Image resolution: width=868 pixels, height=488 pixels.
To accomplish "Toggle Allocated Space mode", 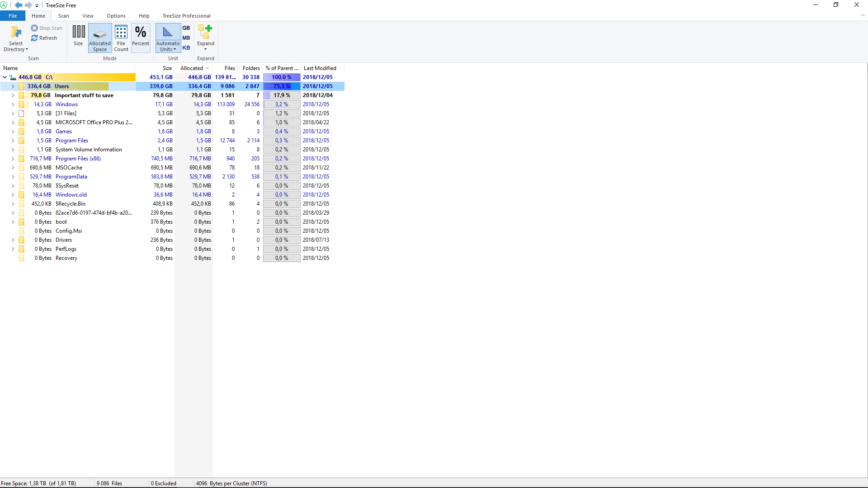I will [x=100, y=38].
